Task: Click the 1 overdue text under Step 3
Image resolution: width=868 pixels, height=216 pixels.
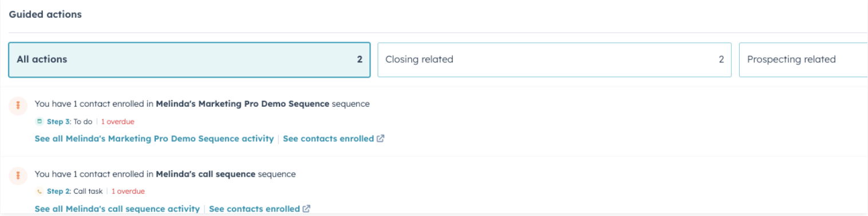Action: (118, 122)
